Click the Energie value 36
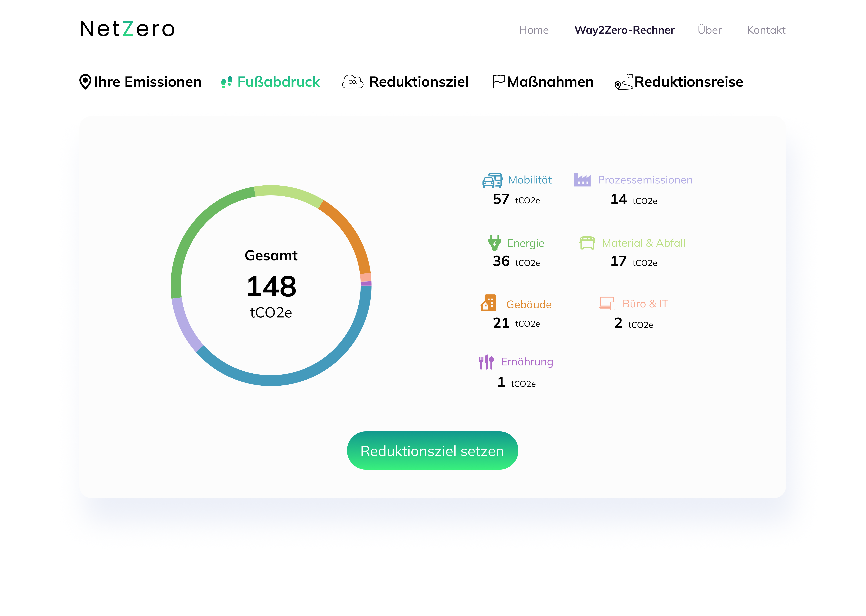The image size is (866, 616). [501, 261]
